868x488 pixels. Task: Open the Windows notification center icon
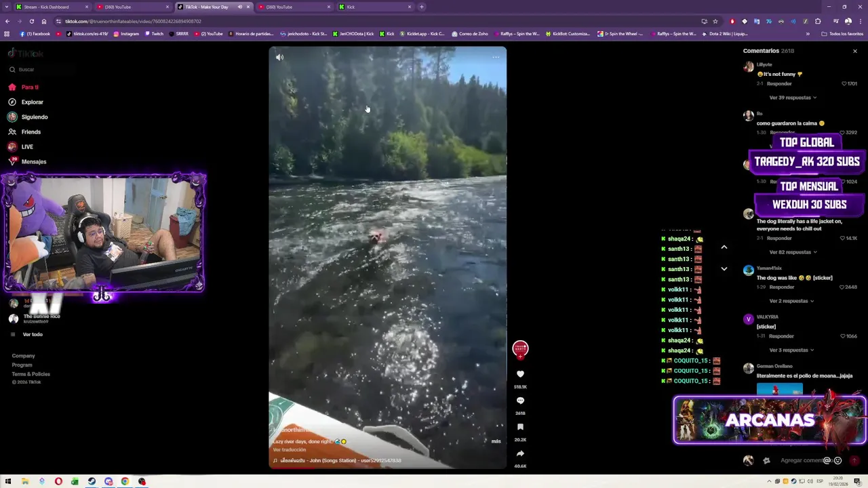tap(857, 481)
